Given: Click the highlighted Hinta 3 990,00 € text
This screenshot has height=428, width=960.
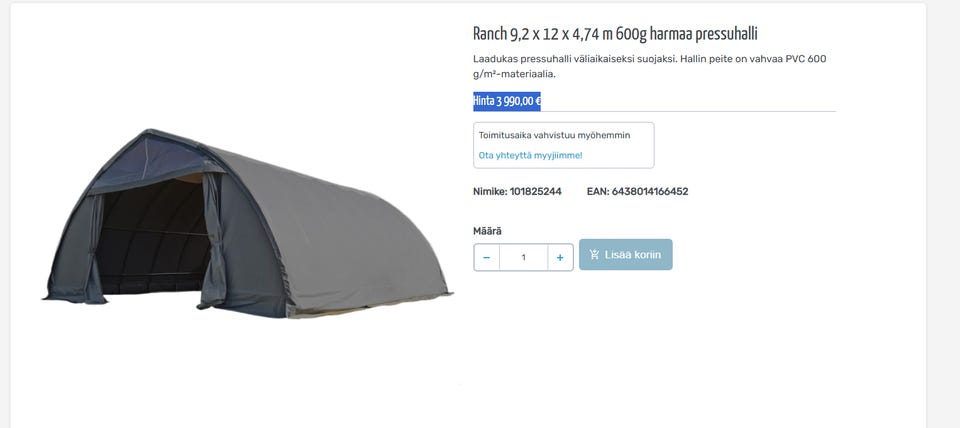Looking at the screenshot, I should click(x=506, y=101).
